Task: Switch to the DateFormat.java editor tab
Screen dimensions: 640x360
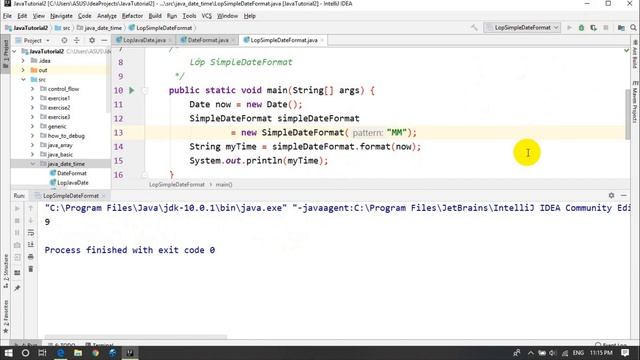Action: [208, 40]
